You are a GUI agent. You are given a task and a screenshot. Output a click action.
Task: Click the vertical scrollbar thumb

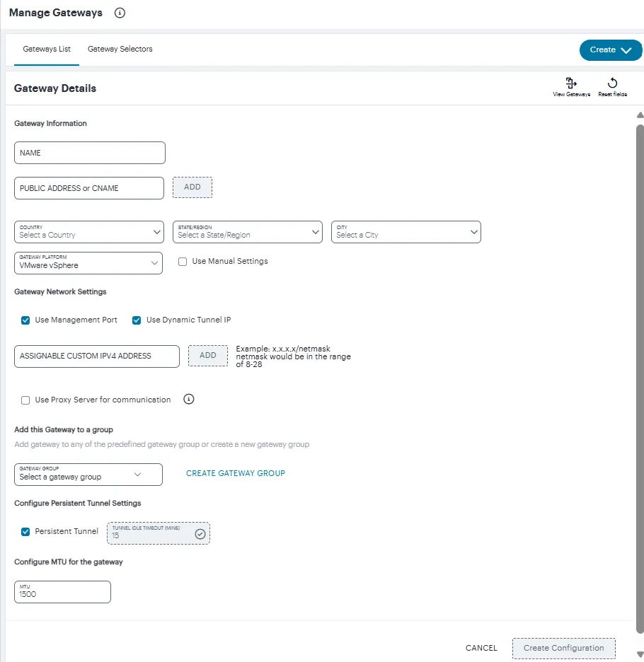pyautogui.click(x=640, y=378)
